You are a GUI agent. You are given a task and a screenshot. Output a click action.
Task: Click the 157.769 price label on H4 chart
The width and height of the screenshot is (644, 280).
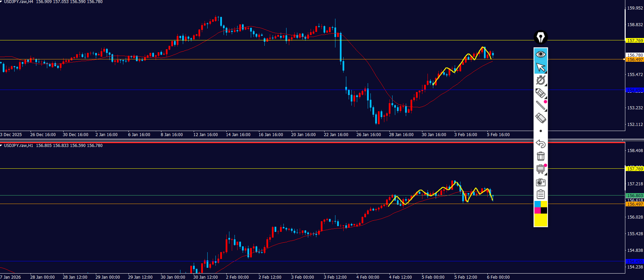[634, 41]
